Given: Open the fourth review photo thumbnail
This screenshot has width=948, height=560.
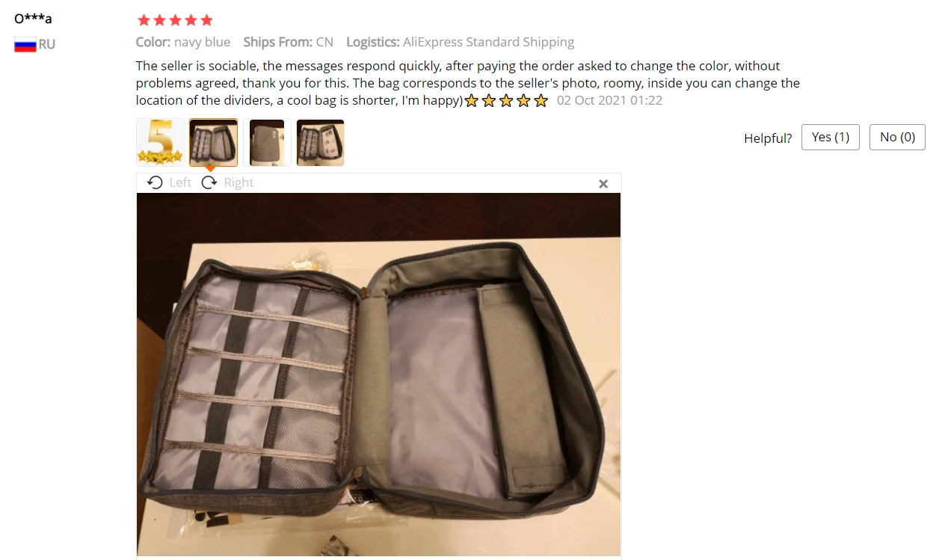Looking at the screenshot, I should 320,142.
